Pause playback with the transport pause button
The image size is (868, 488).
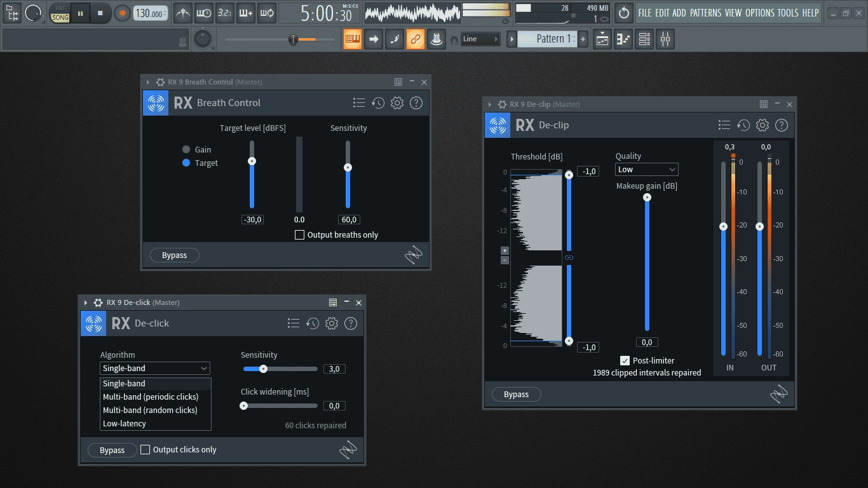point(80,13)
